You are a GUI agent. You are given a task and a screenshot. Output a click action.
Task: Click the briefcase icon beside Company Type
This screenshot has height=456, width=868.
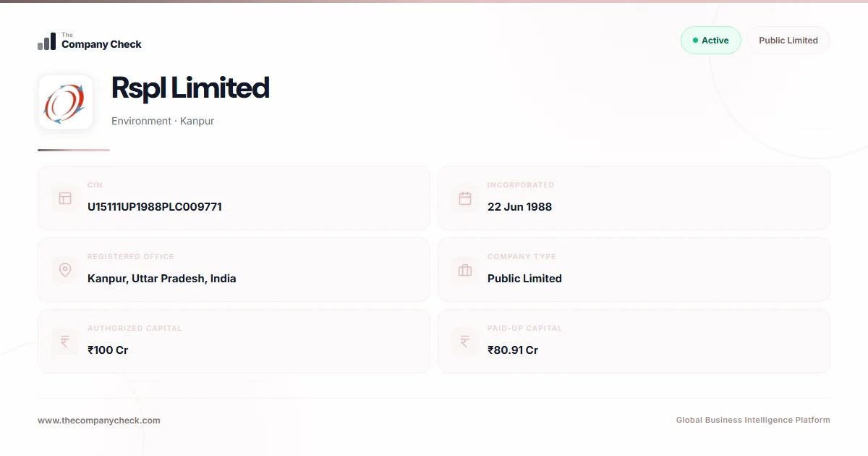(465, 270)
